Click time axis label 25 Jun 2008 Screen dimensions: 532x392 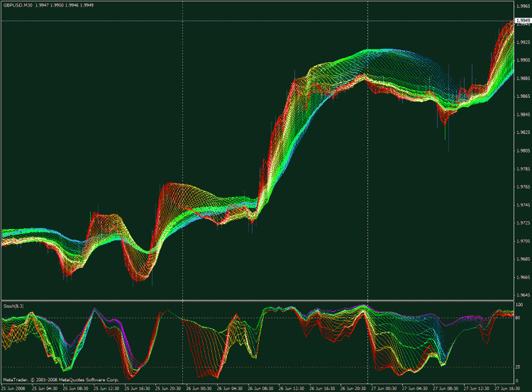coord(13,388)
